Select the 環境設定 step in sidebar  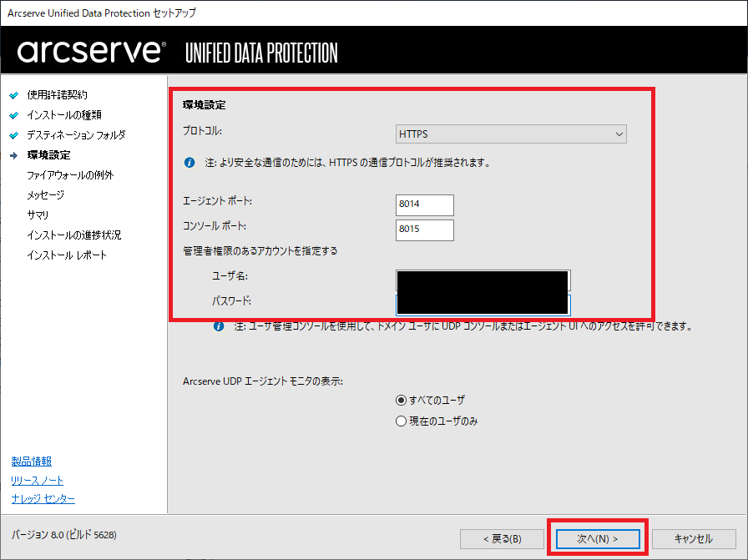(x=48, y=155)
